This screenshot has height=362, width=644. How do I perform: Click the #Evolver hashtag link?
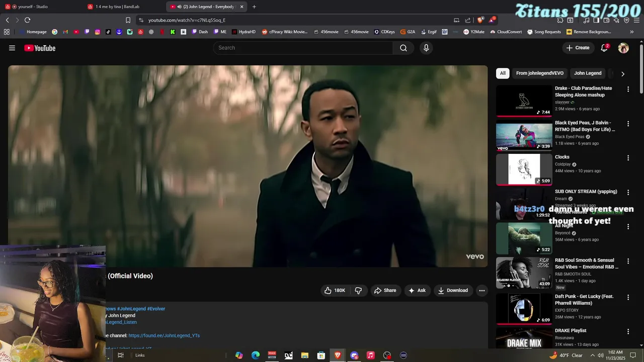(156, 309)
